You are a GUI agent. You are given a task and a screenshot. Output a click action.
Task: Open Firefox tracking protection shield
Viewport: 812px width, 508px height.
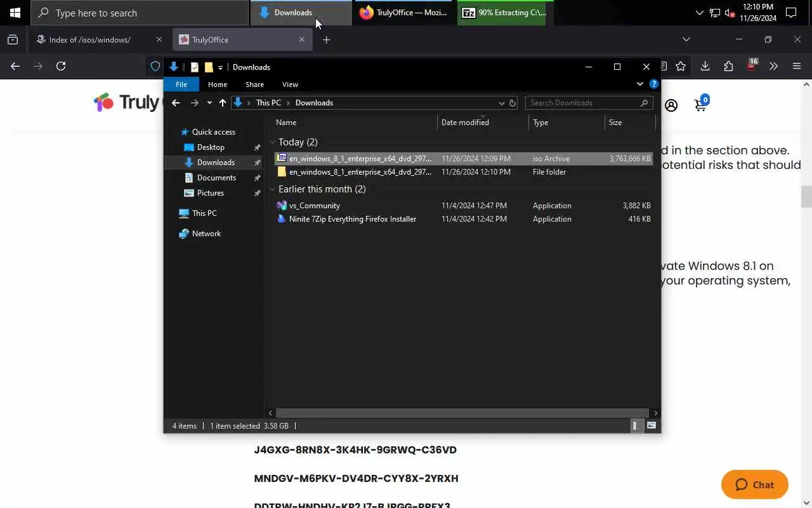(155, 66)
